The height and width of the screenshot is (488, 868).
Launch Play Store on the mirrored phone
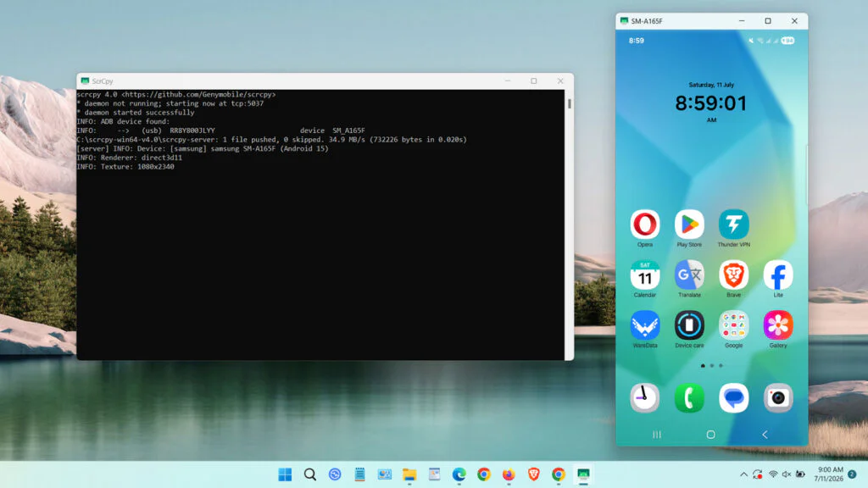click(x=689, y=225)
